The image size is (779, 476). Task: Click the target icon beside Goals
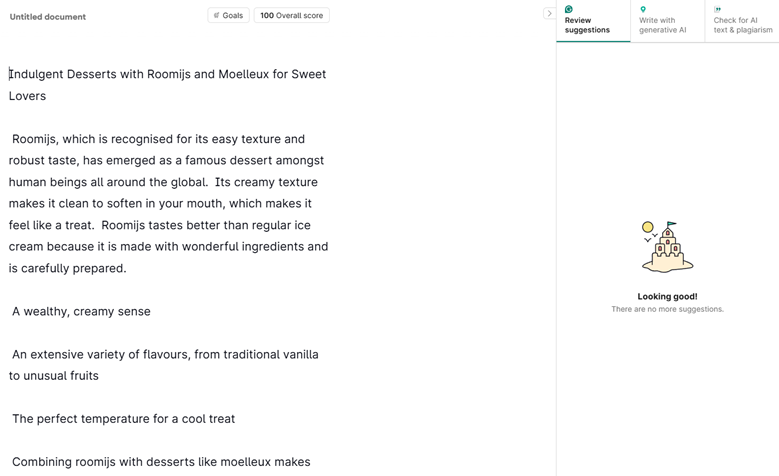click(217, 15)
